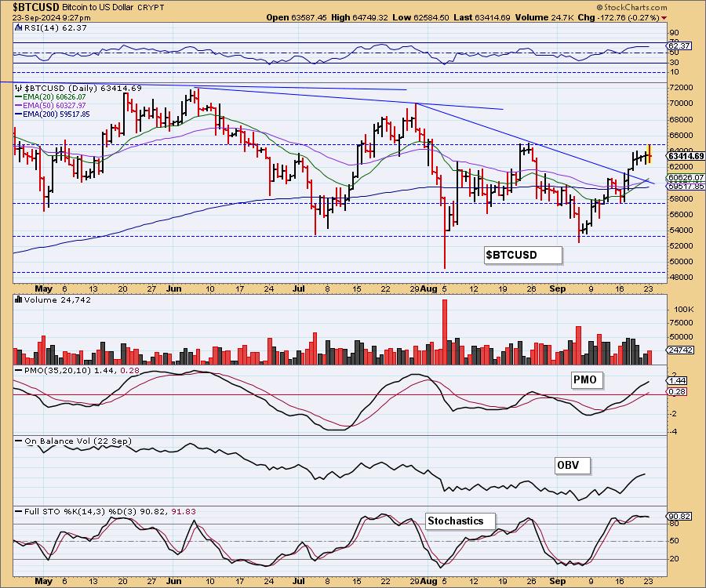The image size is (706, 588).
Task: Click the 1.44 PMO value tag on the right axis
Action: (678, 380)
